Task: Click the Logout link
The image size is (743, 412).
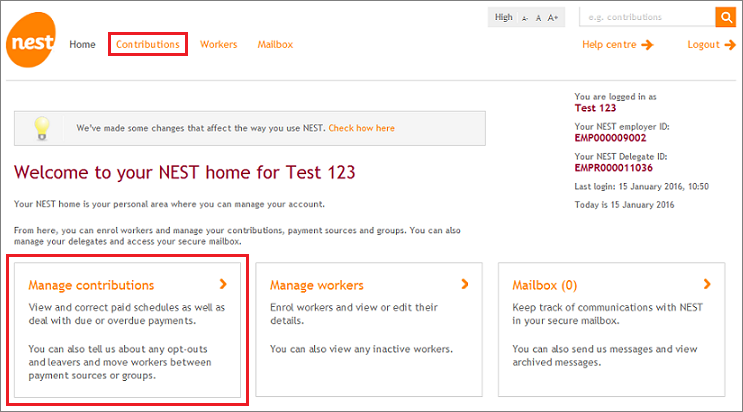Action: [x=704, y=45]
